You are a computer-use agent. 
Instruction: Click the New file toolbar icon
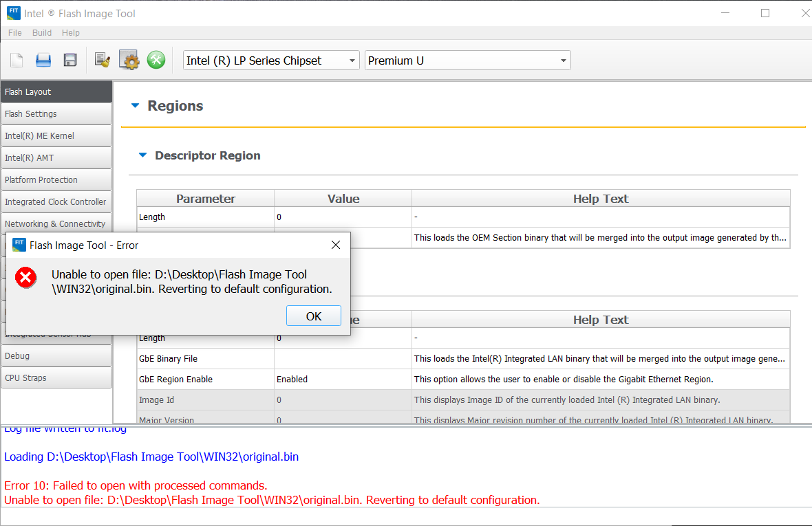[17, 61]
